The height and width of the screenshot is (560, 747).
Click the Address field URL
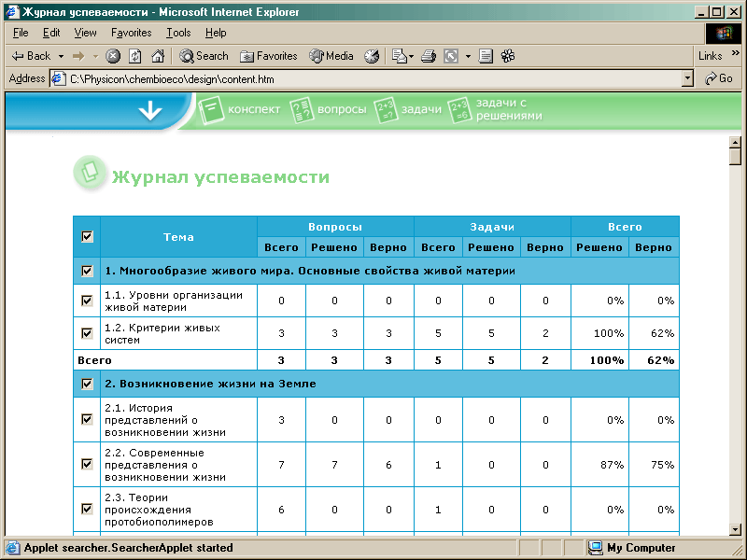[172, 79]
